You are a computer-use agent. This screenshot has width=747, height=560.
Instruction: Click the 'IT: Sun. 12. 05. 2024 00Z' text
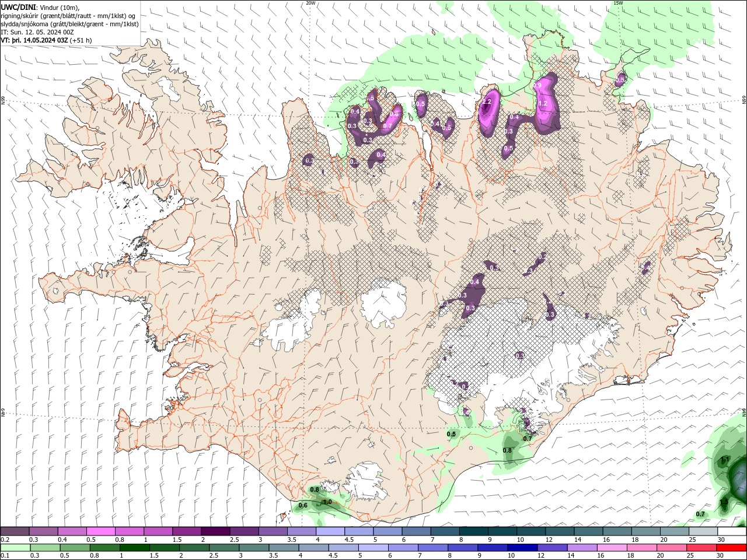pos(37,32)
